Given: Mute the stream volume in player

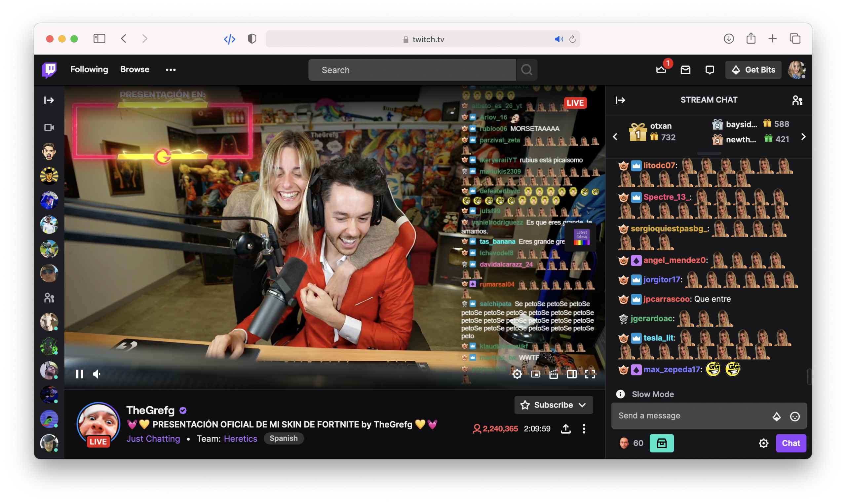Looking at the screenshot, I should tap(97, 374).
